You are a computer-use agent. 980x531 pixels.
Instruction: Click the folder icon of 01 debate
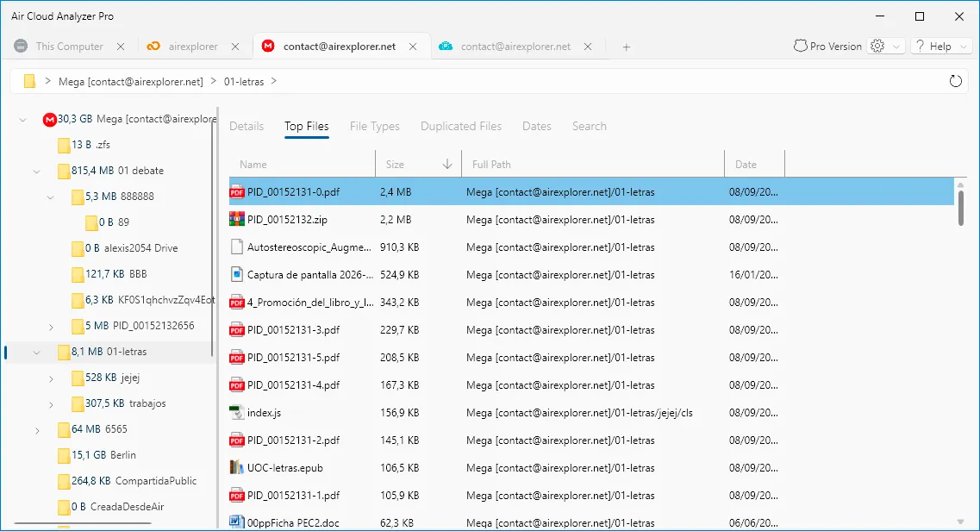tap(64, 171)
